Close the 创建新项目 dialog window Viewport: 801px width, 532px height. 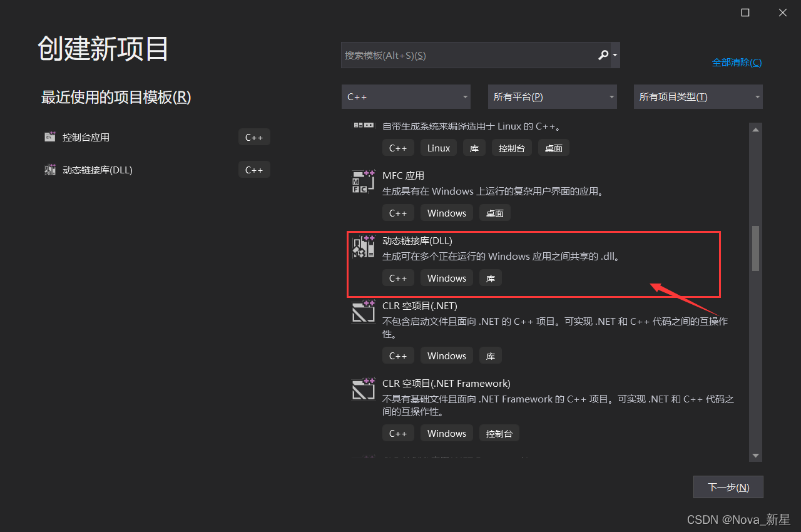(783, 13)
